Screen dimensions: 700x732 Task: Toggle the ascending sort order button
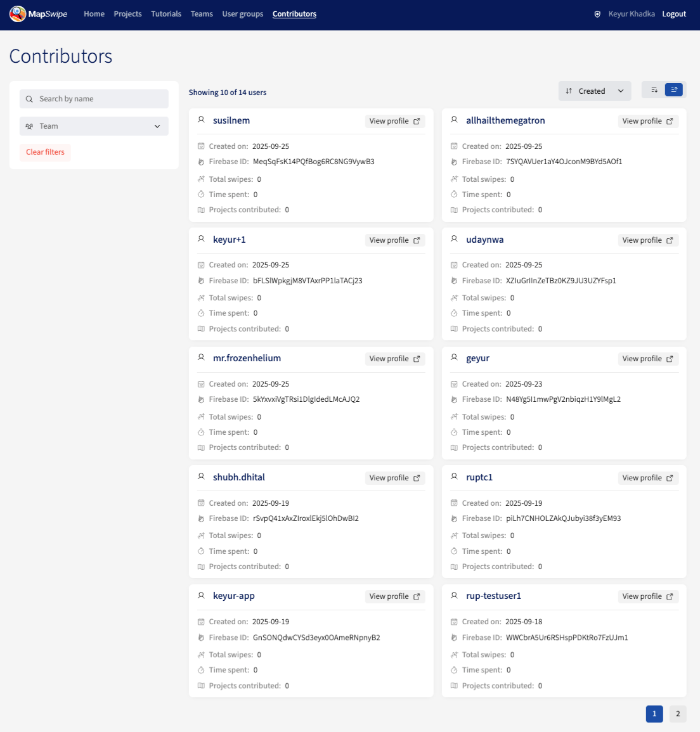pyautogui.click(x=674, y=90)
